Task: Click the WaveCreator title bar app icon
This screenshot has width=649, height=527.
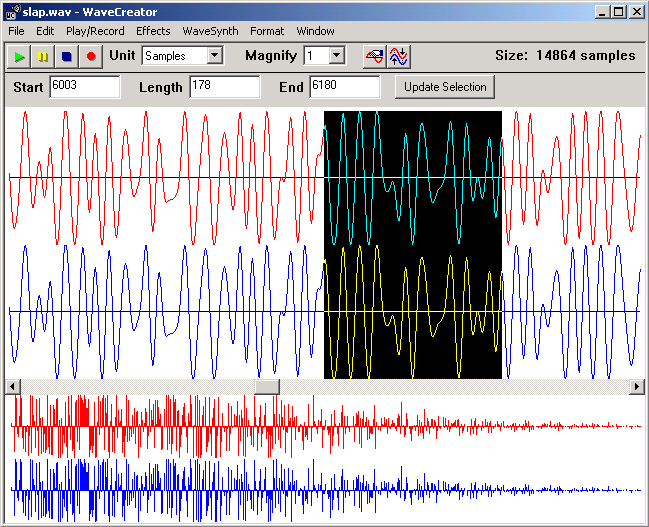Action: coord(11,12)
